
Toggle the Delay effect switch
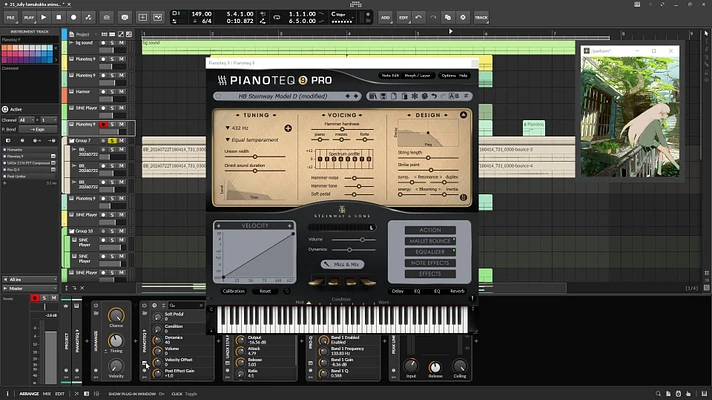(x=398, y=291)
